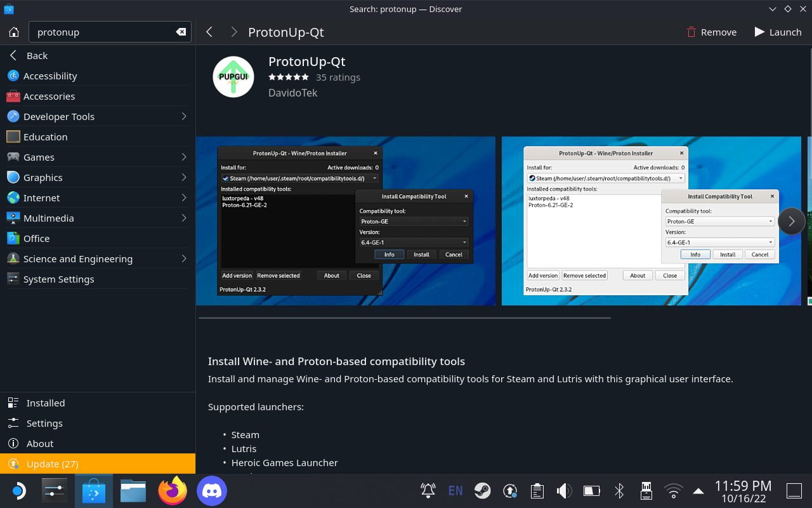The width and height of the screenshot is (812, 508).
Task: Open the Discover store taskbar icon
Action: click(x=94, y=491)
